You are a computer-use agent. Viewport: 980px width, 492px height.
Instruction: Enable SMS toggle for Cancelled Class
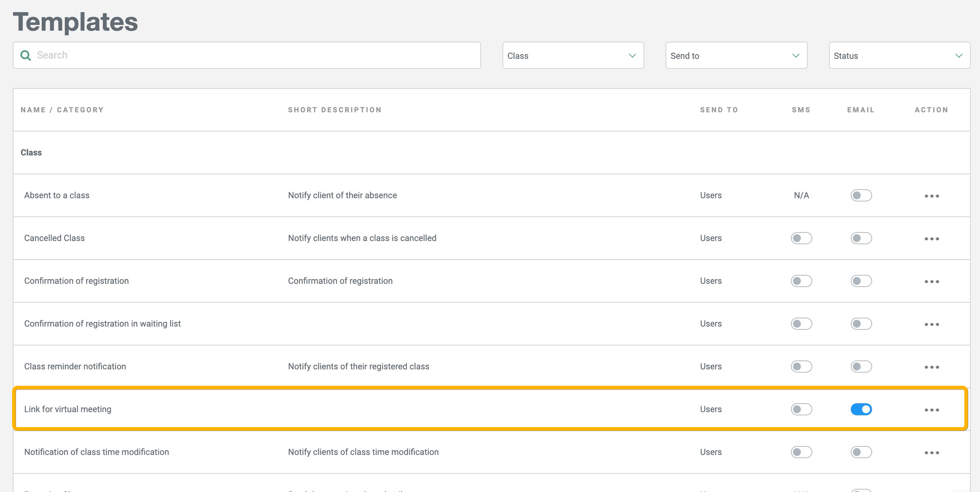[801, 239]
